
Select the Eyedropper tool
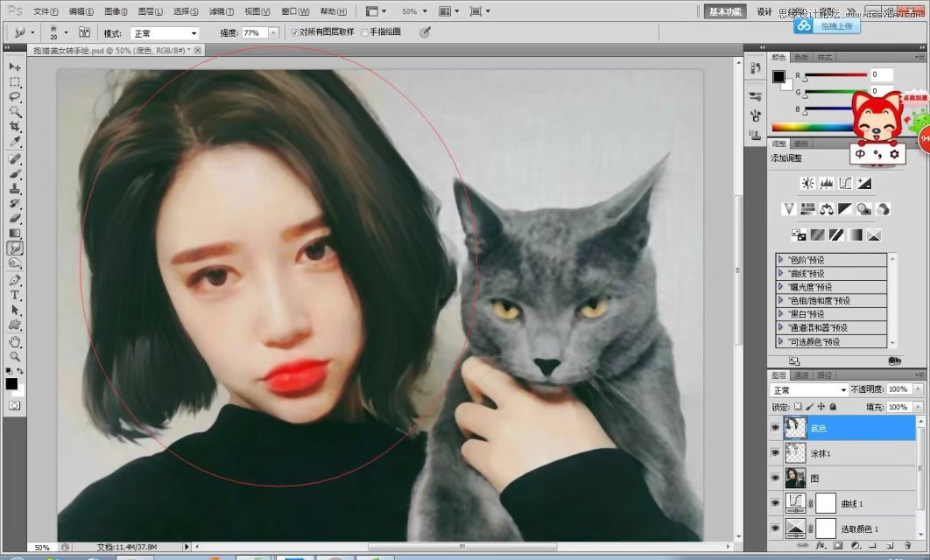[15, 141]
